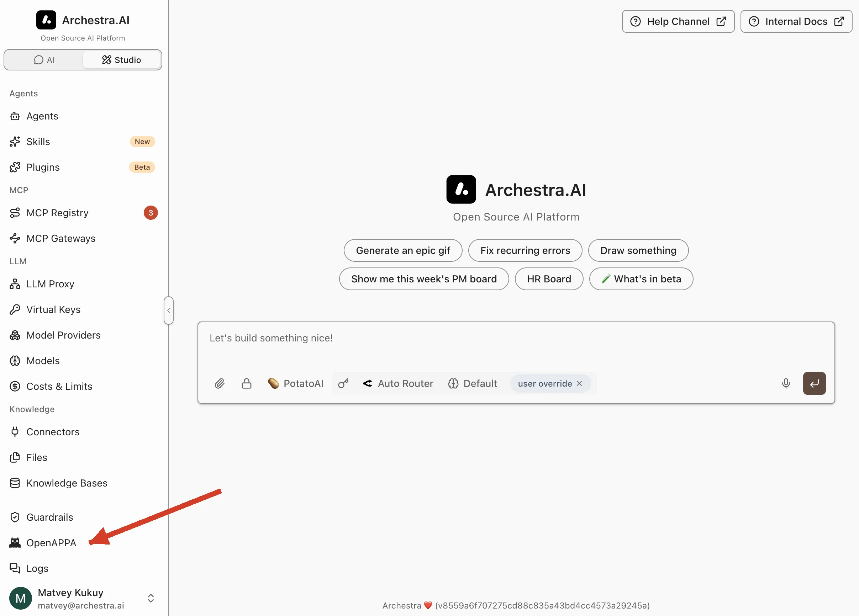Click the MCP Gateways icon
859x616 pixels.
[x=15, y=238]
